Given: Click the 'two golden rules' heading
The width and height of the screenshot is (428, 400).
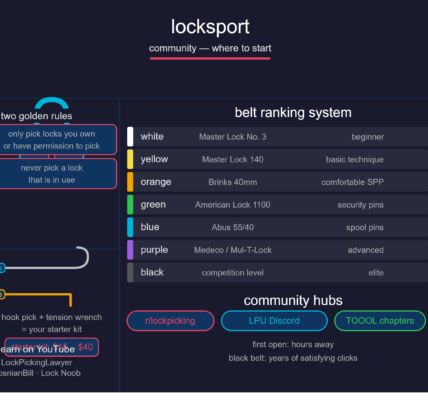Looking at the screenshot, I should click(x=36, y=116).
